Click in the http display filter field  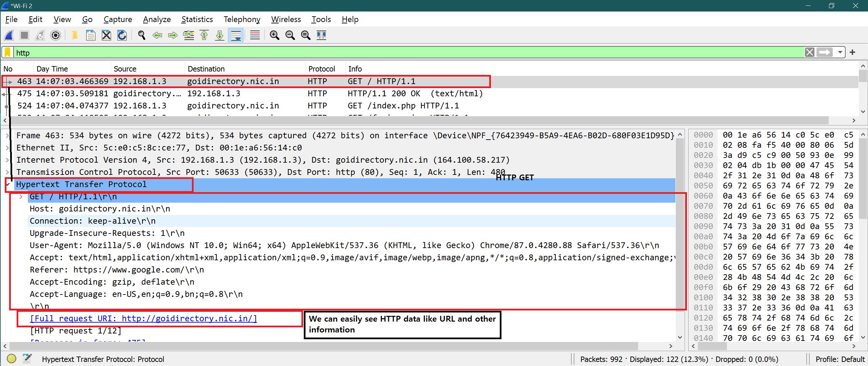407,53
